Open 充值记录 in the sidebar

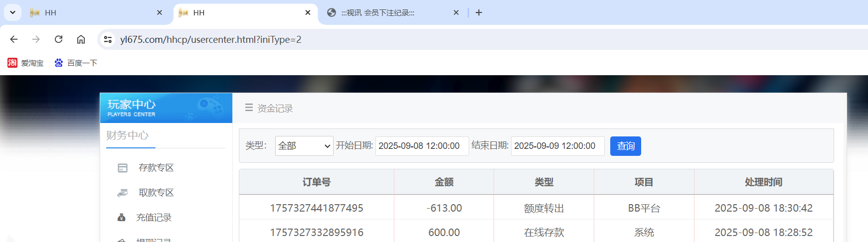(x=154, y=218)
